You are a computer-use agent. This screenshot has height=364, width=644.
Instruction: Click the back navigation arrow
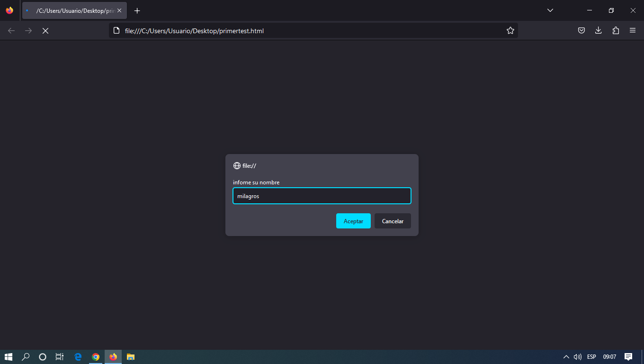pos(11,30)
